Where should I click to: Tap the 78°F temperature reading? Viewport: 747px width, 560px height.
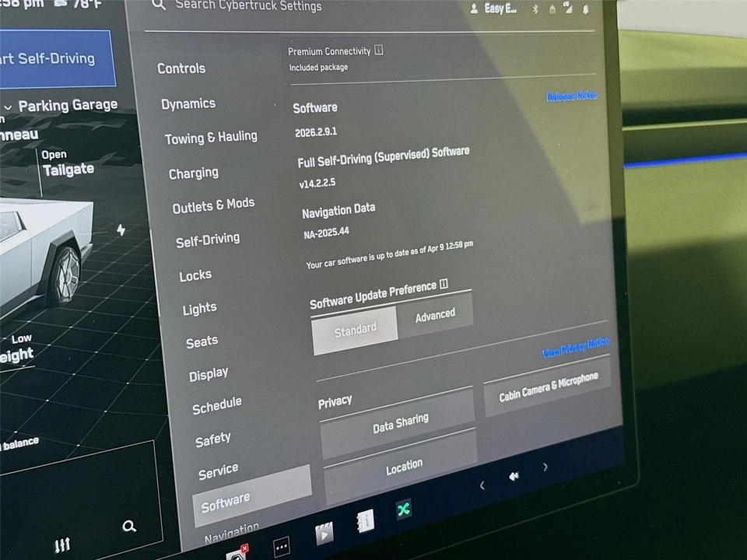point(88,4)
